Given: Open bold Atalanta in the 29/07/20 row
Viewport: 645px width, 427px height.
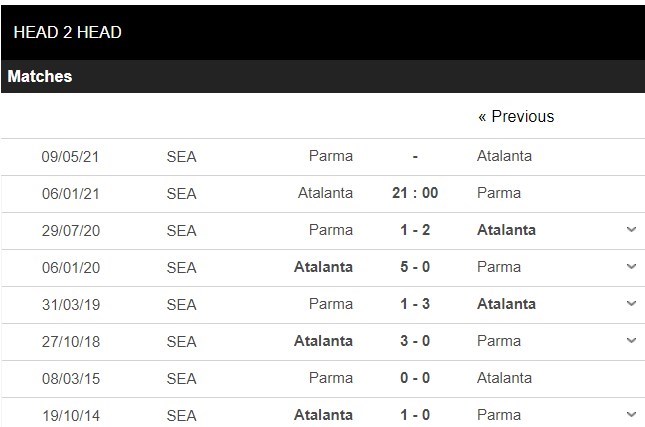Looking at the screenshot, I should (x=506, y=230).
